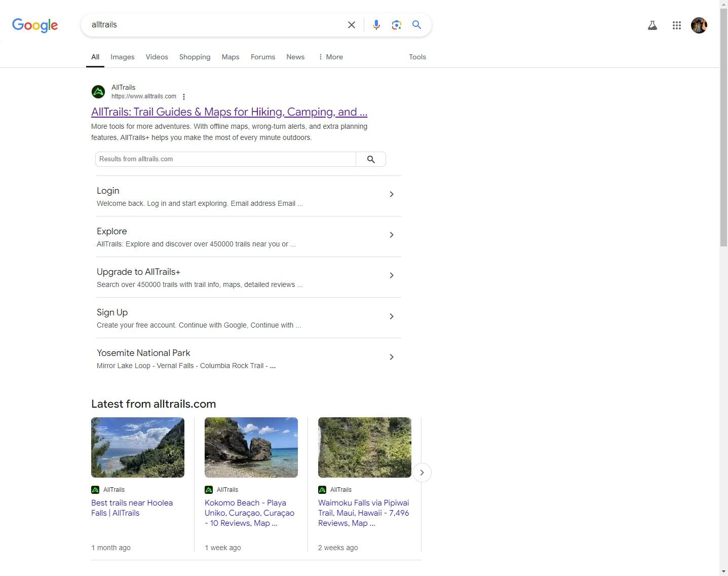Open the Hoolea Falls coastline thumbnail

(138, 447)
